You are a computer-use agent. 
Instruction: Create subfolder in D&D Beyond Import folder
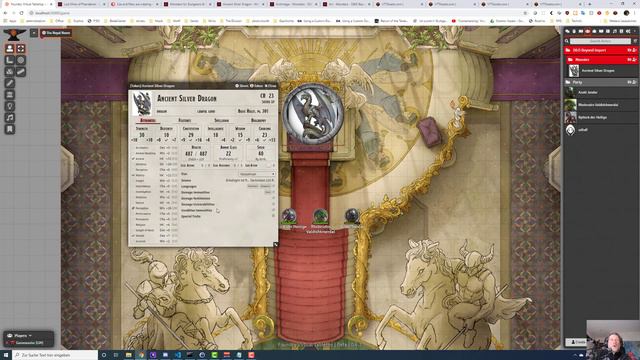630,50
